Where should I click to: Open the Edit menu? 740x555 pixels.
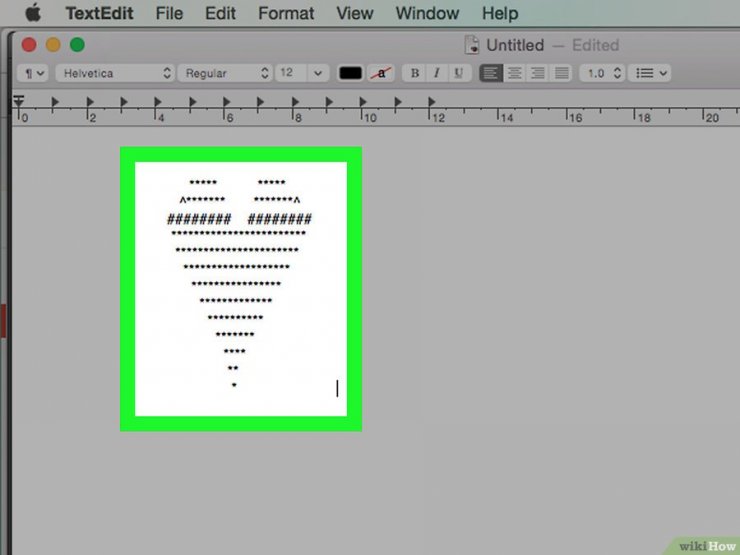pyautogui.click(x=220, y=13)
